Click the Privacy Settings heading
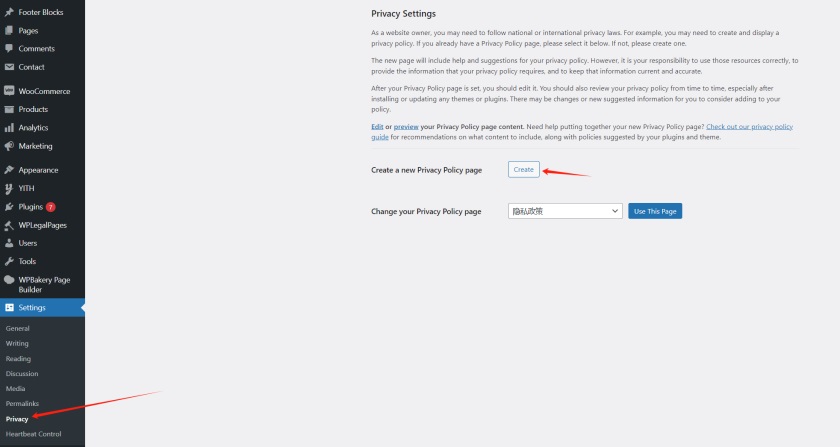Screen dimensions: 840x447 pyautogui.click(x=403, y=13)
